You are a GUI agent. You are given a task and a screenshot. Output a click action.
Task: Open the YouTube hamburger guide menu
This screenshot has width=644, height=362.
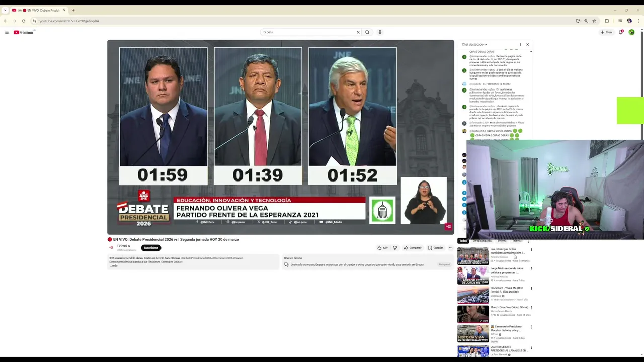coord(7,32)
